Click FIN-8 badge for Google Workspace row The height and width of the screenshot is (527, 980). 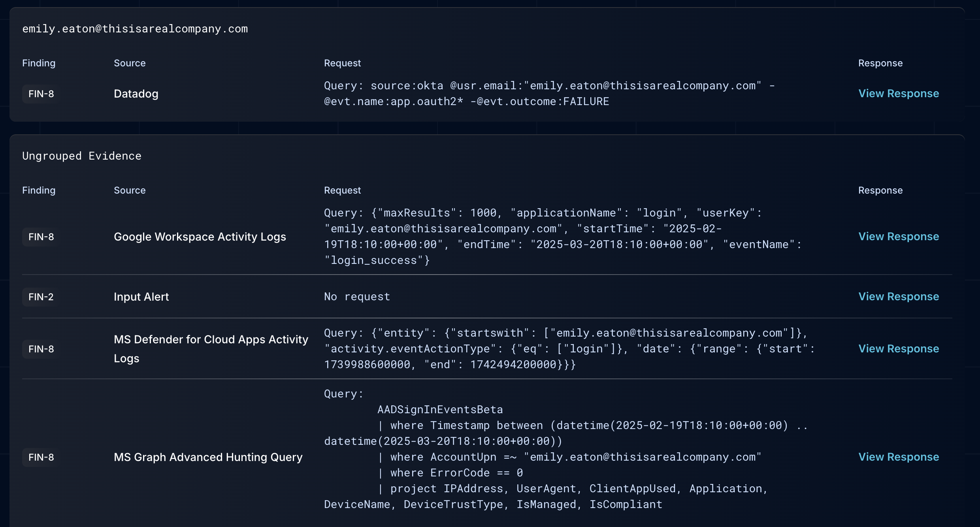[41, 237]
